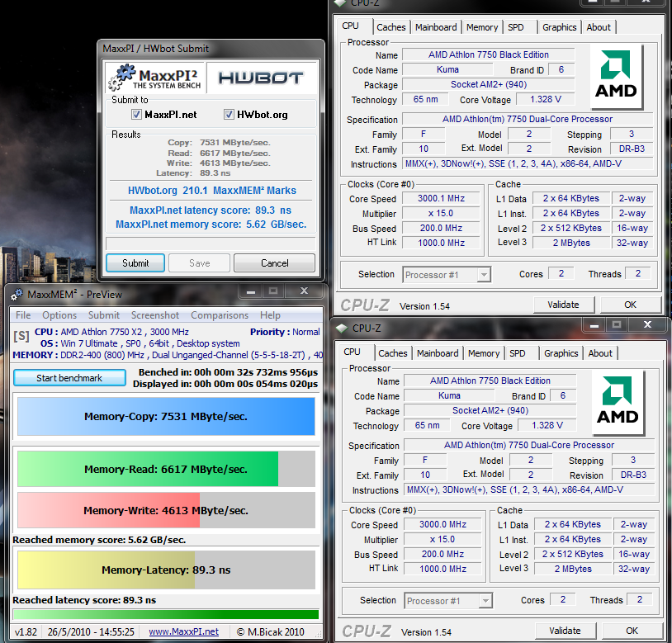The height and width of the screenshot is (643, 672).
Task: Click Core Speed '3000.1 MHz' in upper CPU-Z
Action: click(441, 198)
